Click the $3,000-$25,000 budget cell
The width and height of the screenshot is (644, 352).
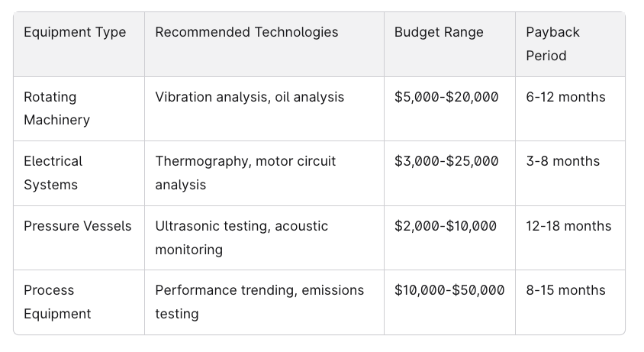coord(449,173)
